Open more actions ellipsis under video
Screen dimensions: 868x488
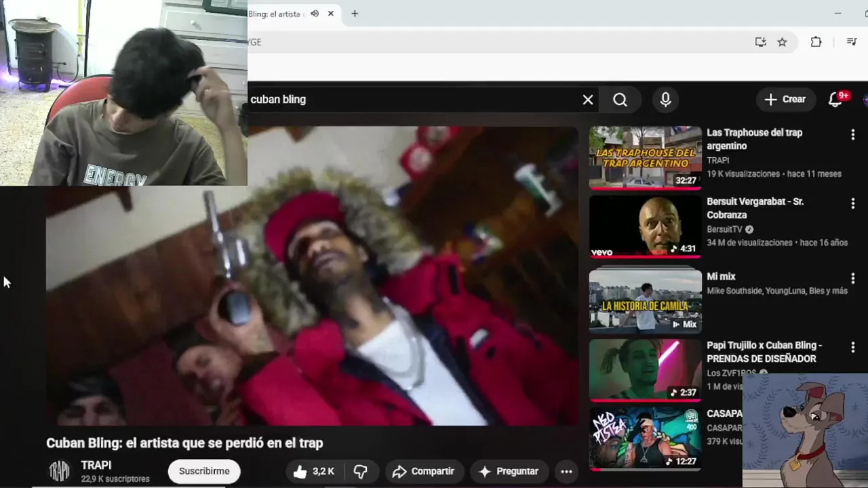(566, 471)
